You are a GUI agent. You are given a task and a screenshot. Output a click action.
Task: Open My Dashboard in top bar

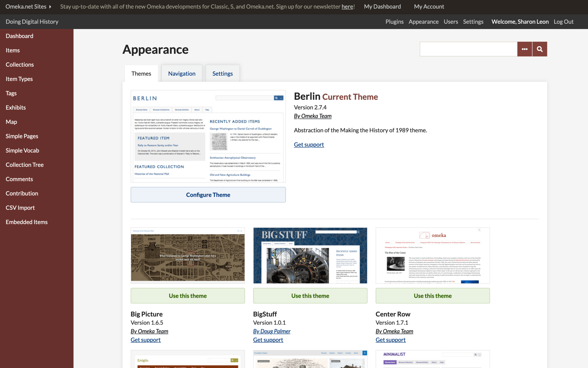382,7
